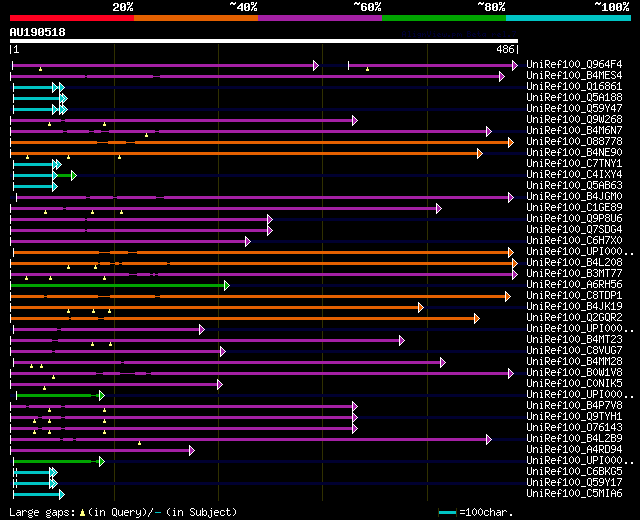Viewport: 640px width, 520px height.
Task: Open the UniRef100_Q7SDG4 label
Action: pos(574,230)
